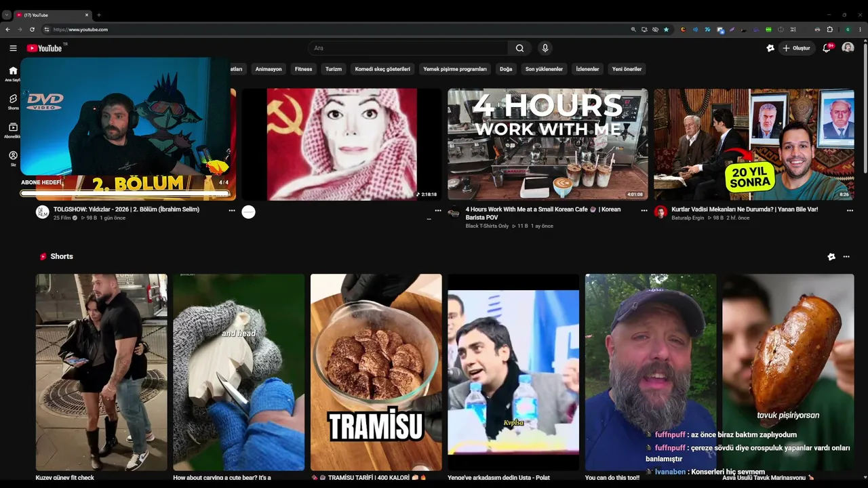Open the 4 Hours Work With Me thumbnail
Image resolution: width=868 pixels, height=488 pixels.
(x=548, y=144)
